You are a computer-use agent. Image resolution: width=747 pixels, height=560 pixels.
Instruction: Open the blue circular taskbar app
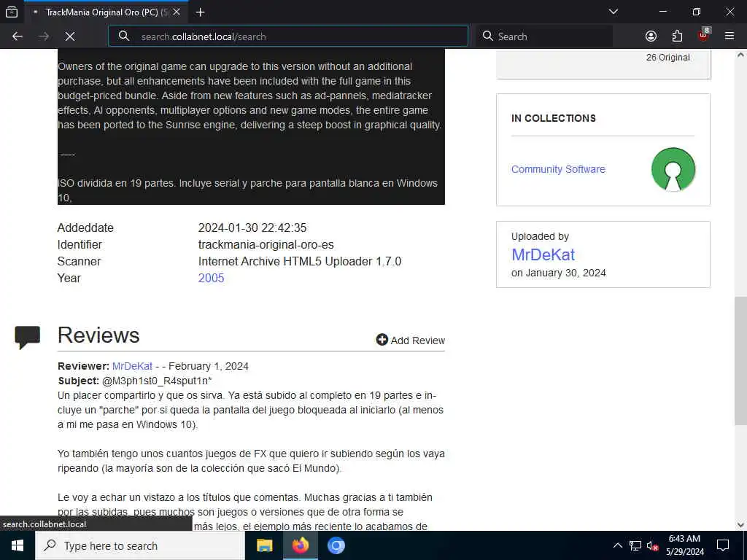[x=336, y=545]
